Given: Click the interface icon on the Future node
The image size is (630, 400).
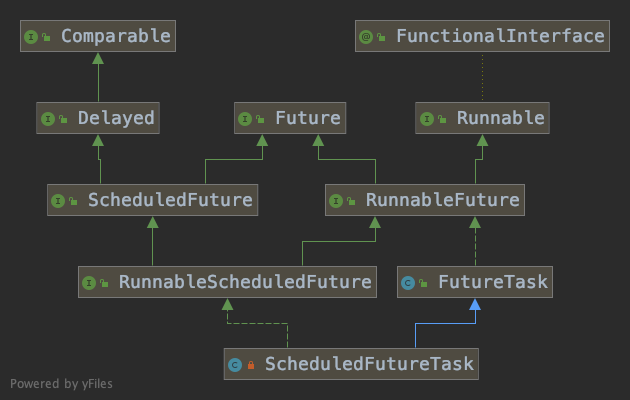Looking at the screenshot, I should pos(246,118).
